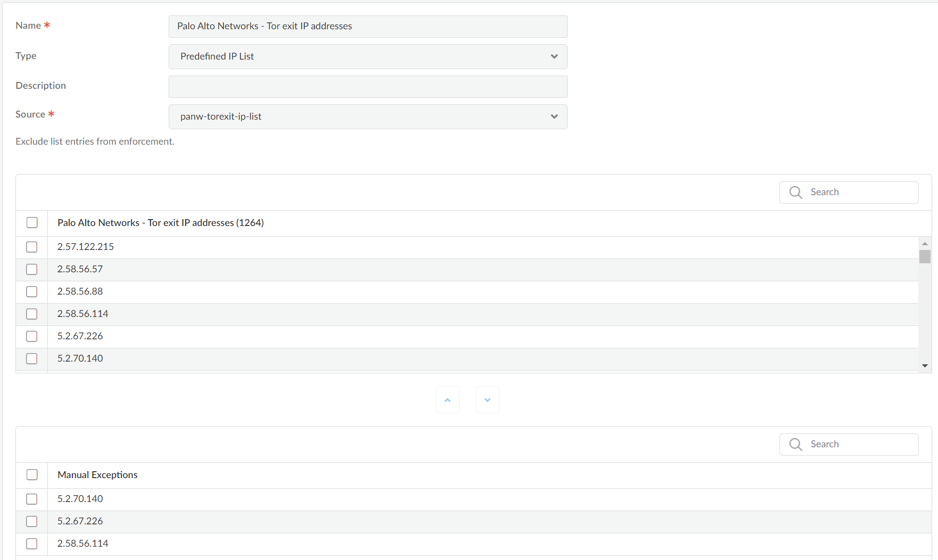This screenshot has width=938, height=560.
Task: Click the 2.58.56.88 address text
Action: click(x=80, y=291)
